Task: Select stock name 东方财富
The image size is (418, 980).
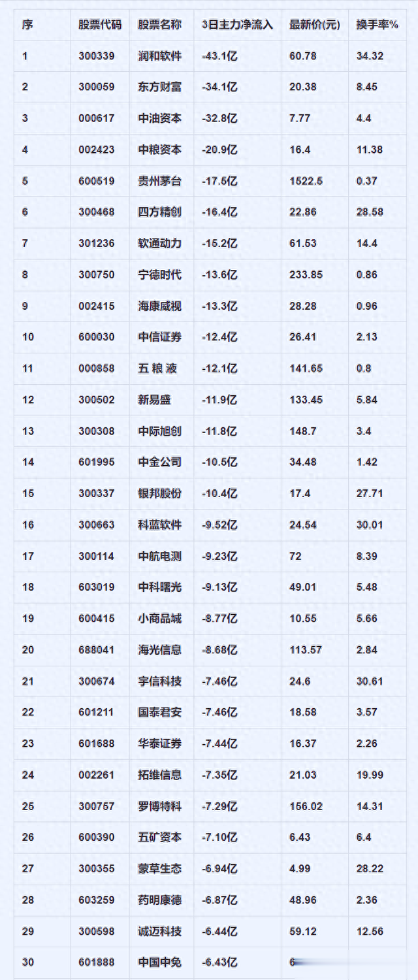Action: coord(160,88)
